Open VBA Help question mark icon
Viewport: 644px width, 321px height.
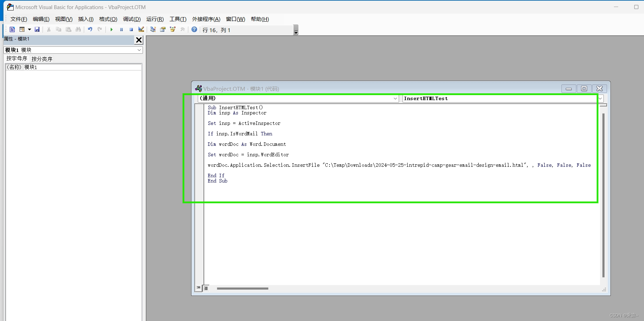pos(194,30)
